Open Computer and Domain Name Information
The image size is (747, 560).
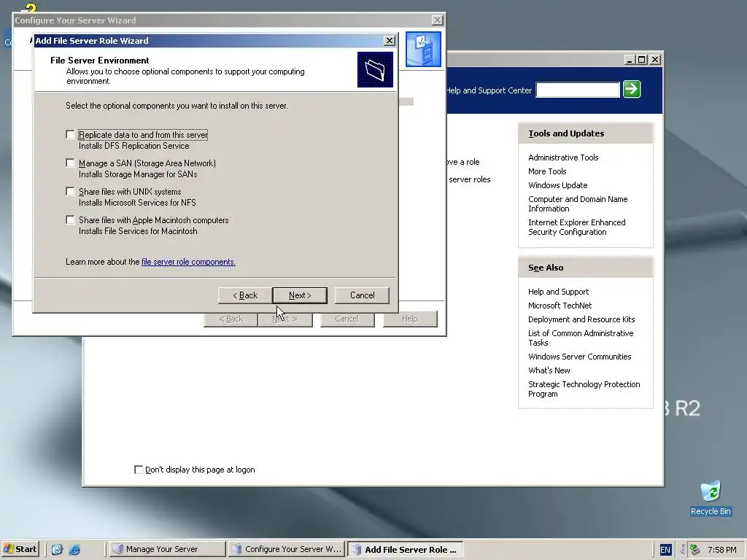(578, 204)
